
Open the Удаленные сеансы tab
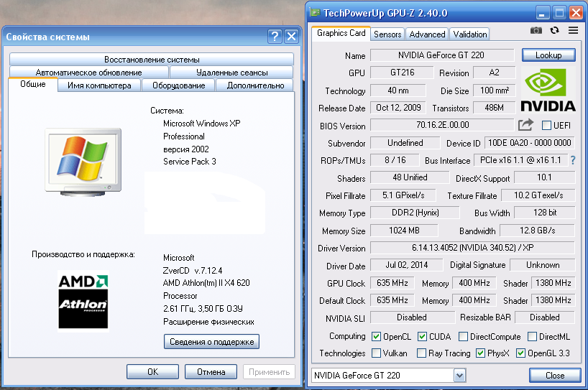pyautogui.click(x=231, y=73)
